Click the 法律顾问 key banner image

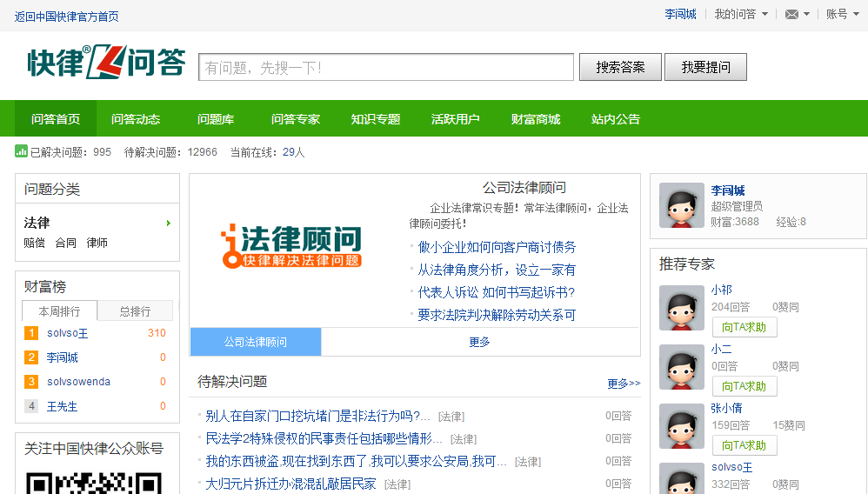pos(290,246)
